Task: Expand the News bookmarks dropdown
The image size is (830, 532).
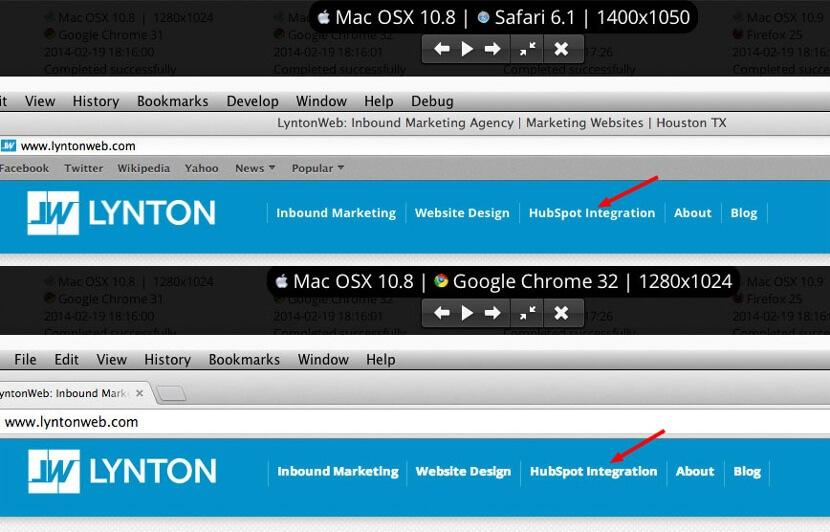Action: pos(255,168)
